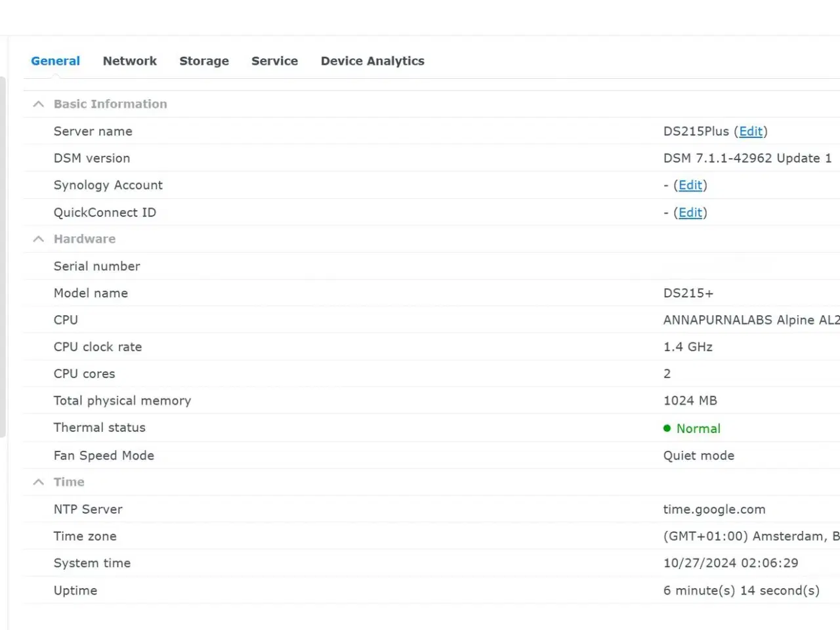Collapse the Basic Information section chevron
Screen dimensions: 840x630
click(x=39, y=104)
